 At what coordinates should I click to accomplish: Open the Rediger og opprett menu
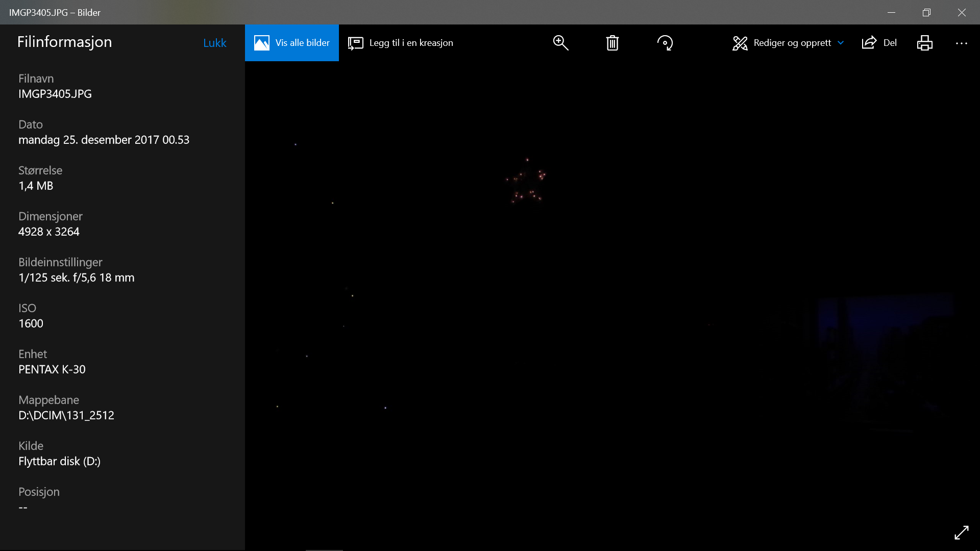(788, 43)
